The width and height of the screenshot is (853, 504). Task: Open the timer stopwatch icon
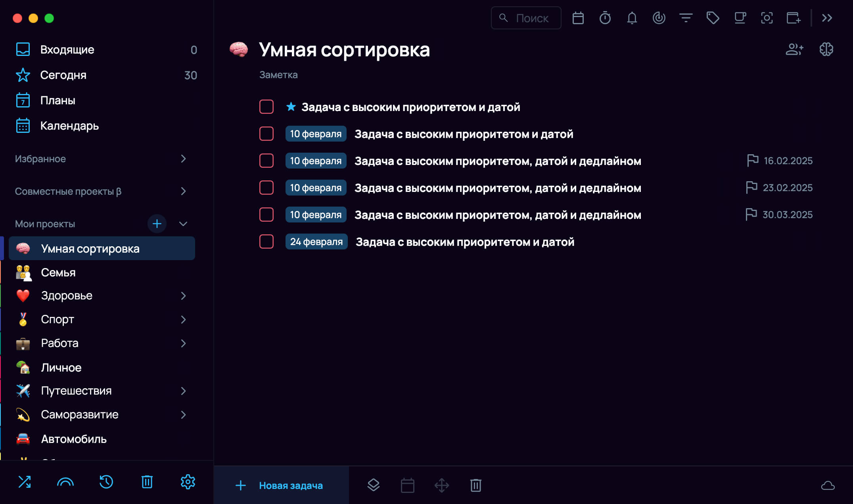click(605, 18)
